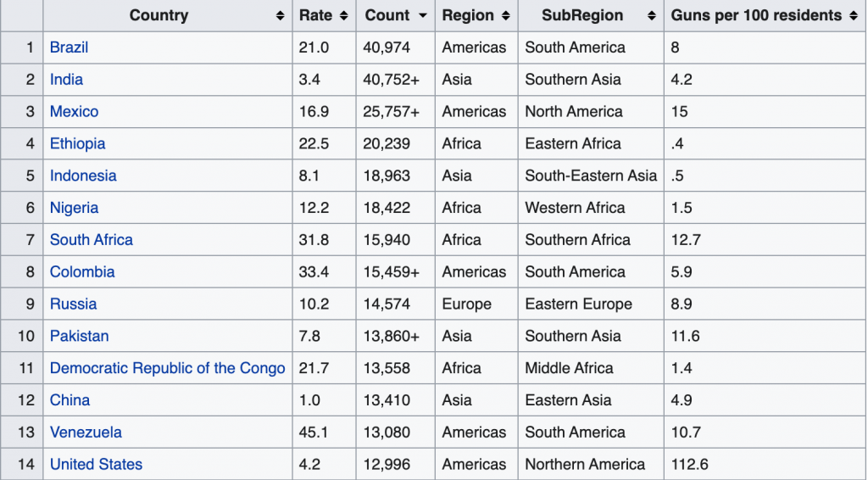Open the Pakistan link
868x480 pixels.
point(79,337)
